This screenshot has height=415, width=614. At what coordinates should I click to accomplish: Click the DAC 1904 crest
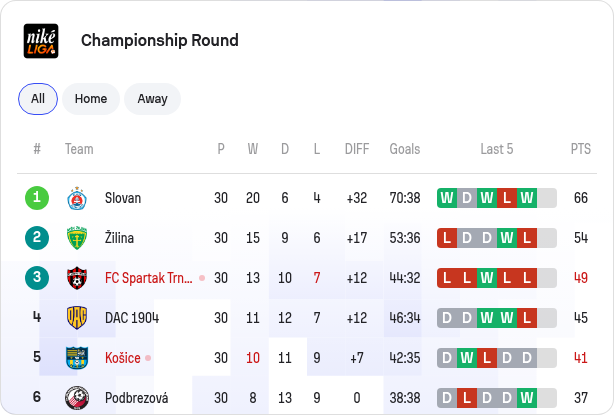(77, 318)
